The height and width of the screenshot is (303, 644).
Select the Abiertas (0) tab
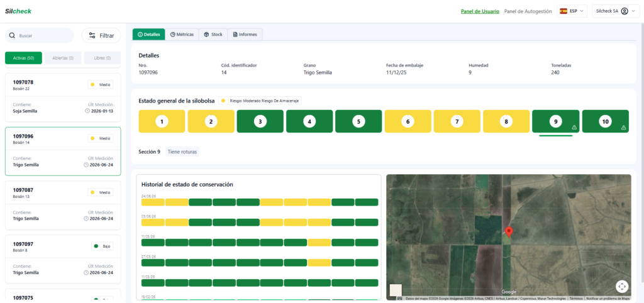[x=63, y=58]
